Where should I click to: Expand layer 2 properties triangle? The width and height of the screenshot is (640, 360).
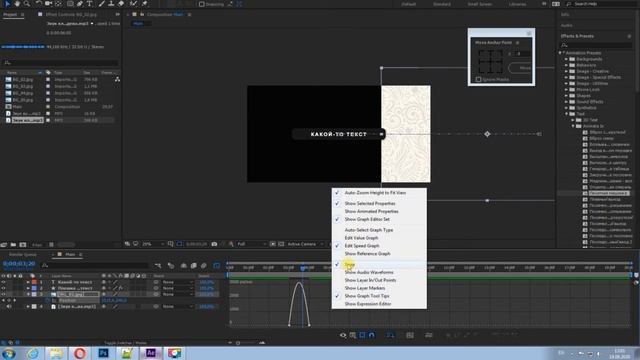pos(28,288)
